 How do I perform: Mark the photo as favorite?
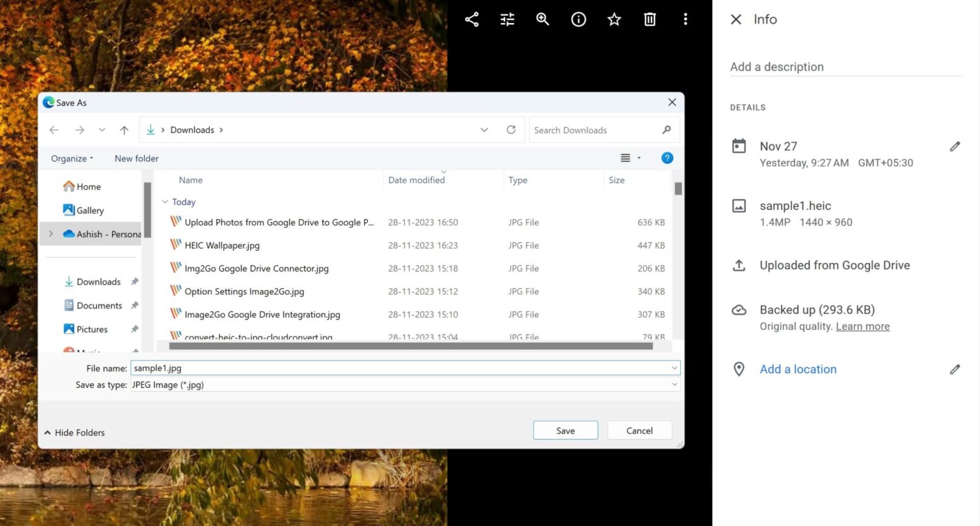[x=614, y=19]
